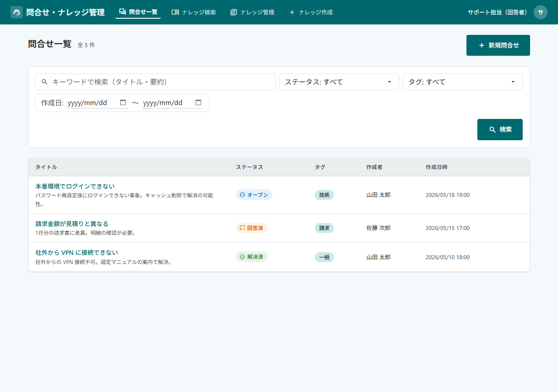Open inquiry 請求金額が見積りと異なる

72,223
